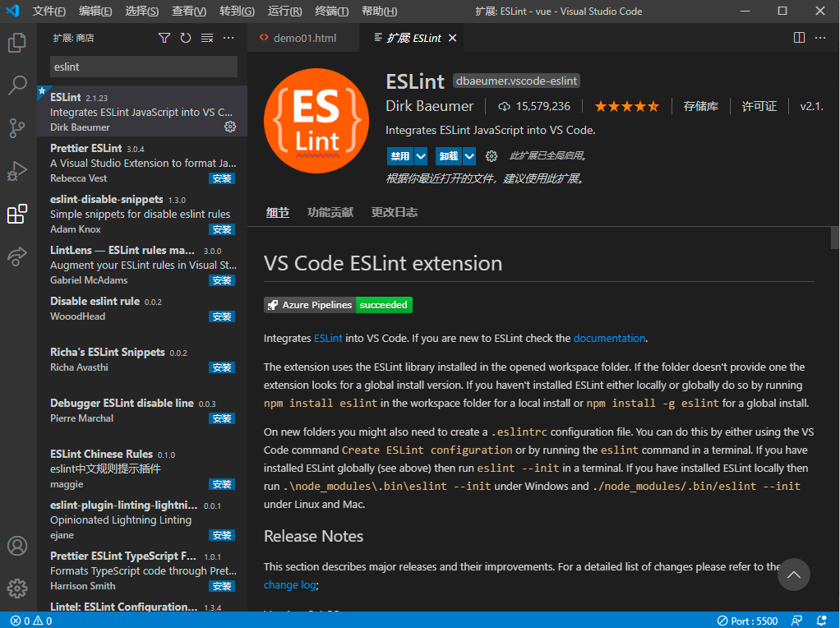The image size is (840, 628).
Task: Open more actions in extensions sidebar header
Action: coord(228,38)
